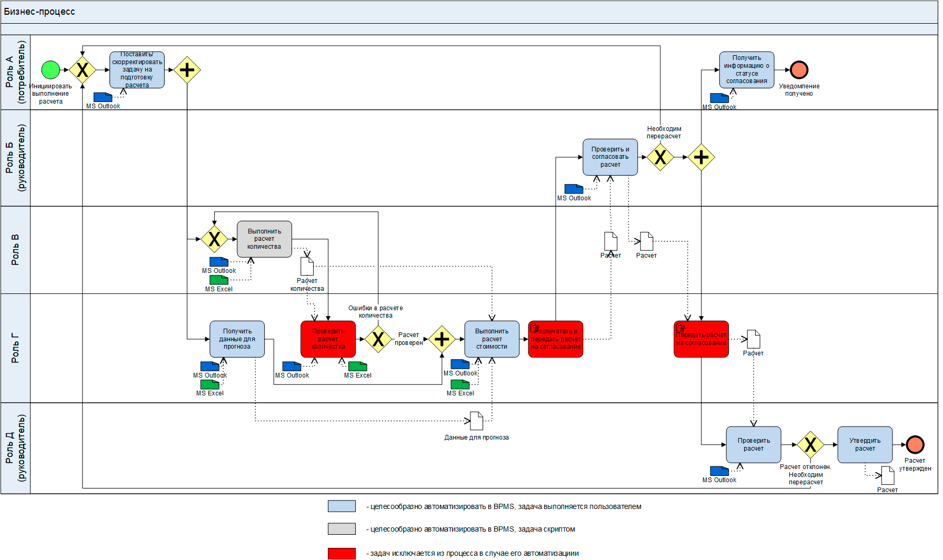Click the "Получить информацию о статусе согласования" task
The height and width of the screenshot is (560, 943).
pyautogui.click(x=746, y=70)
